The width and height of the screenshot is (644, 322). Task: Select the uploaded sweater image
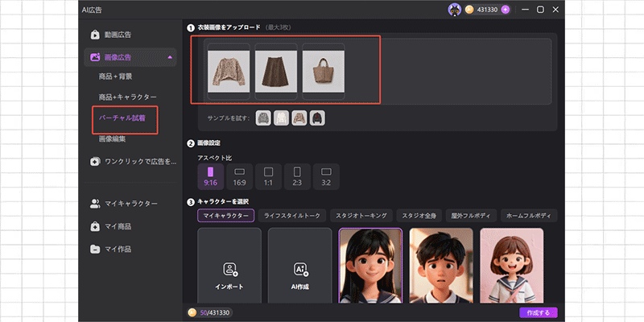coord(229,72)
